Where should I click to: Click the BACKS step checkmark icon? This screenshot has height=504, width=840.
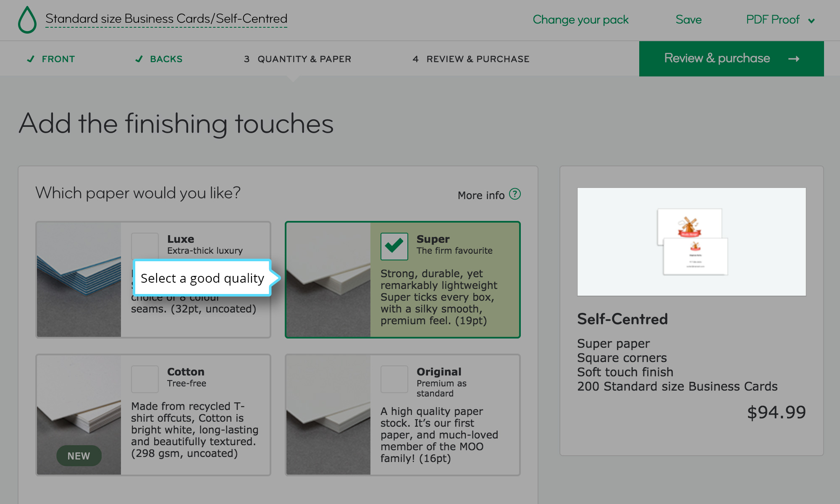pos(139,59)
